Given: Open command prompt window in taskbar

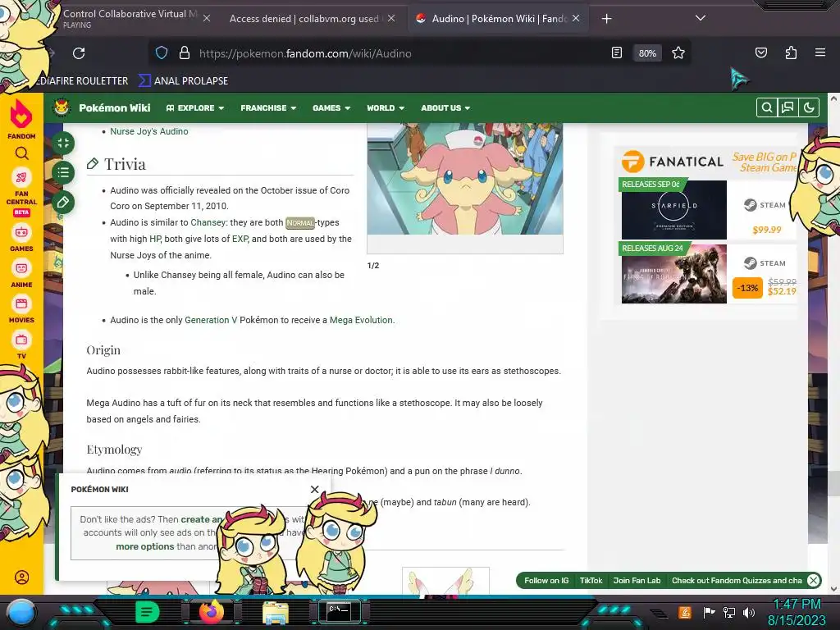Looking at the screenshot, I should [x=339, y=612].
